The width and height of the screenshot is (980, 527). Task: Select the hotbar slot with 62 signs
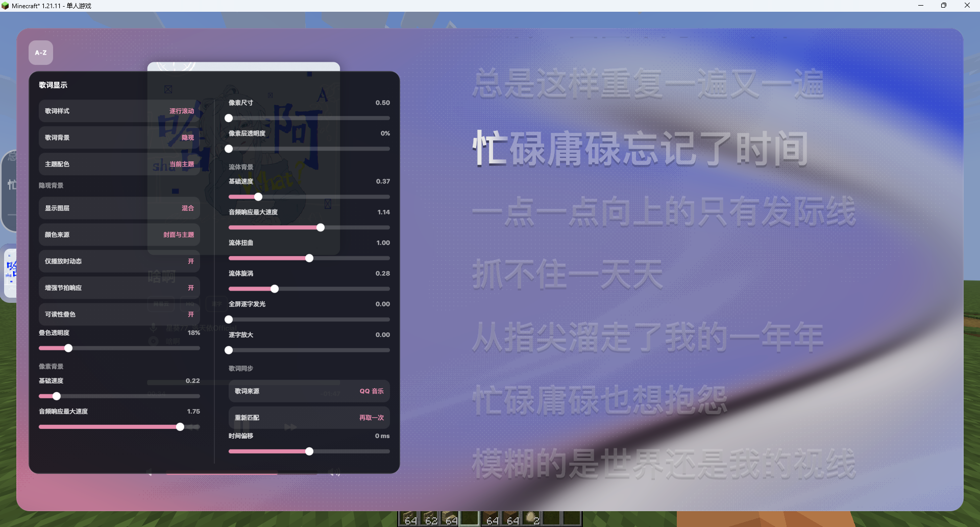pyautogui.click(x=429, y=518)
